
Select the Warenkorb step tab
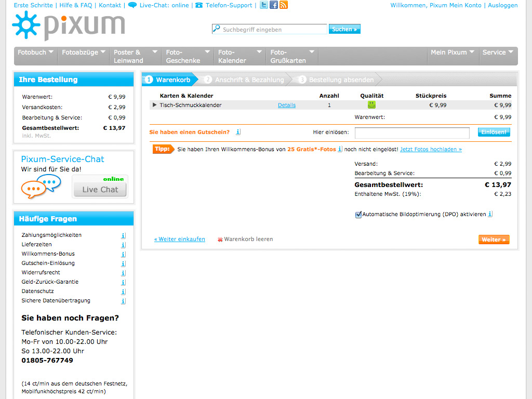[169, 79]
